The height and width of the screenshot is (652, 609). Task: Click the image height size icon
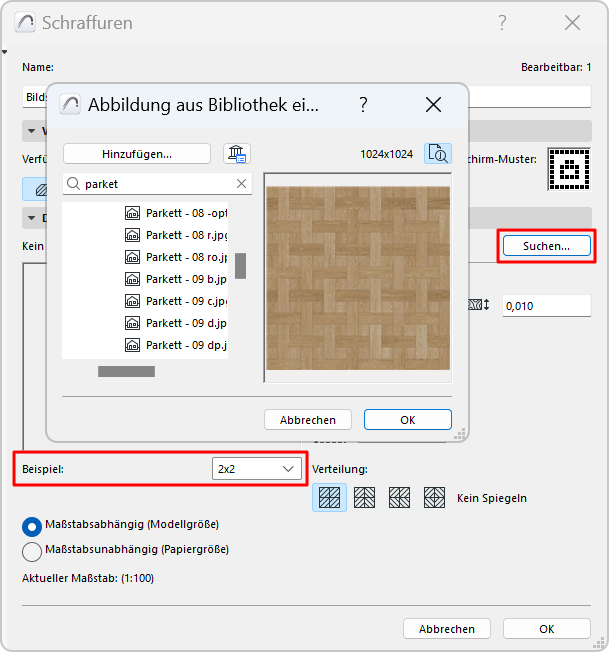[x=479, y=305]
